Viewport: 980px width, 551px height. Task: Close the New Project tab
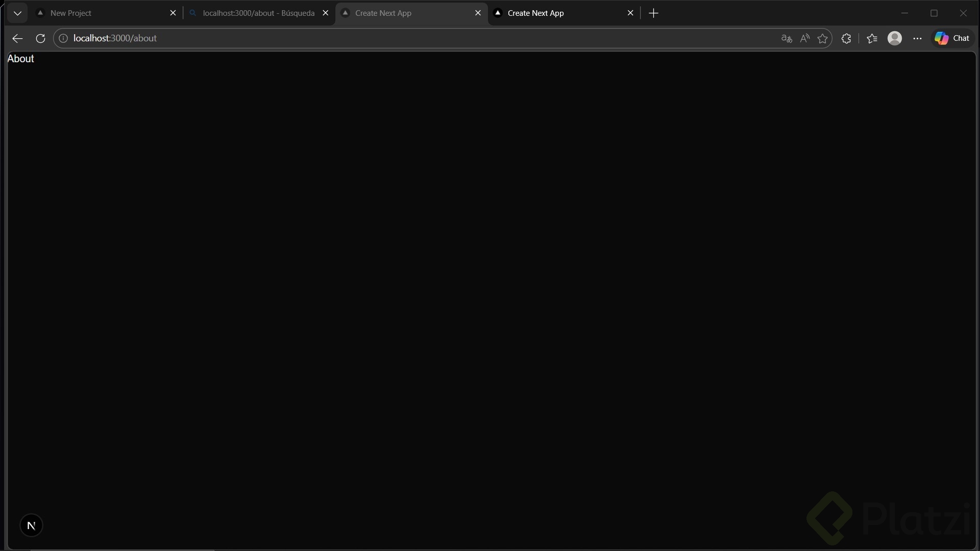point(173,13)
